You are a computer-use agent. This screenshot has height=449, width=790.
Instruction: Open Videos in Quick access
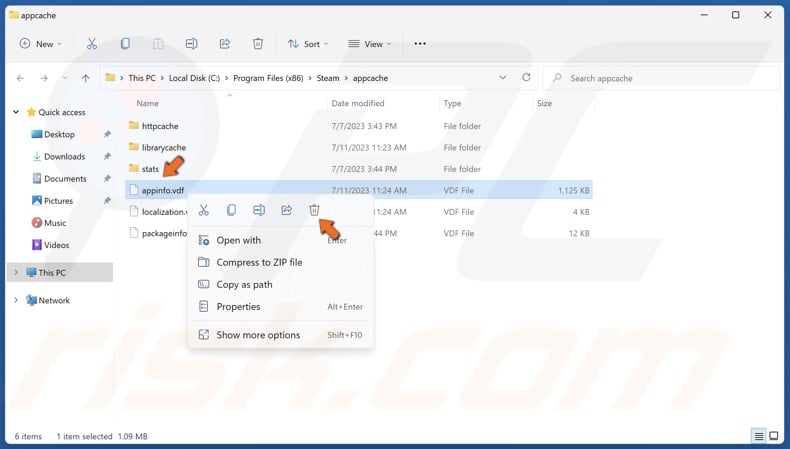point(56,245)
